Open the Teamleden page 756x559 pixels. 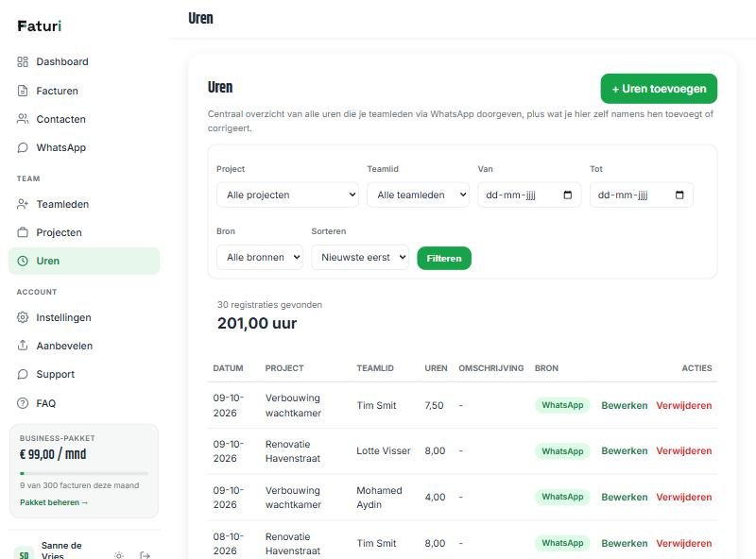click(x=84, y=204)
